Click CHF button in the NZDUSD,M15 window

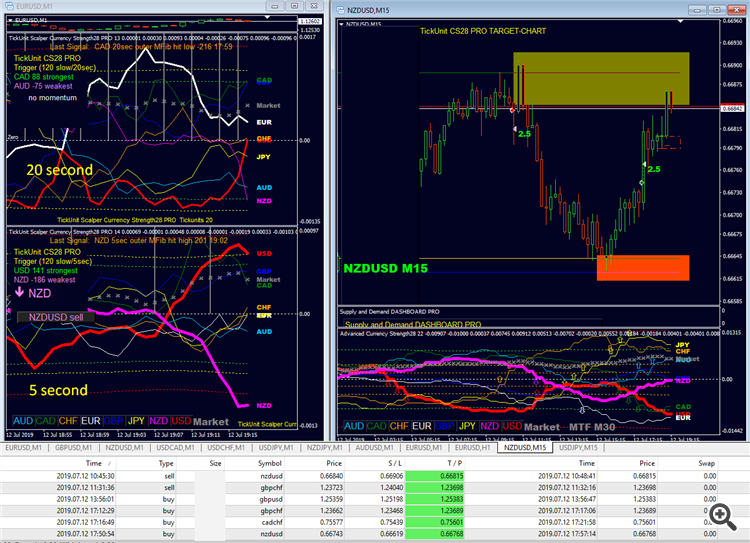(x=399, y=426)
